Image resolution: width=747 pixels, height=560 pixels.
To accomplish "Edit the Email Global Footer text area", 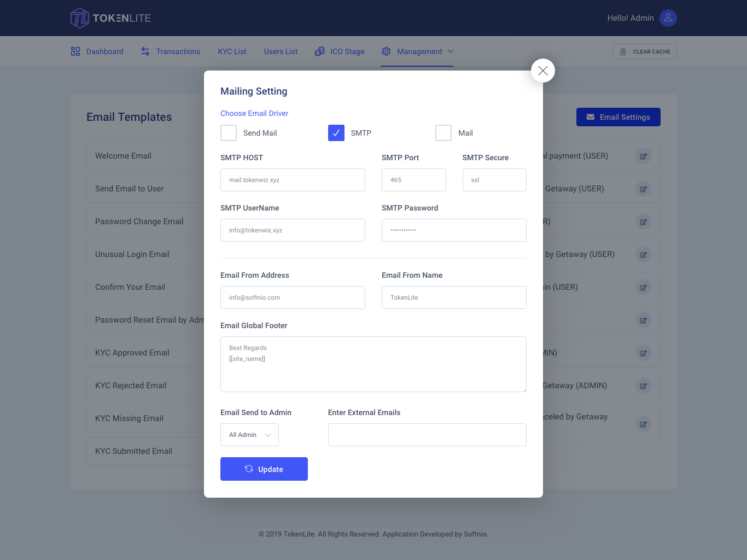I will [373, 364].
